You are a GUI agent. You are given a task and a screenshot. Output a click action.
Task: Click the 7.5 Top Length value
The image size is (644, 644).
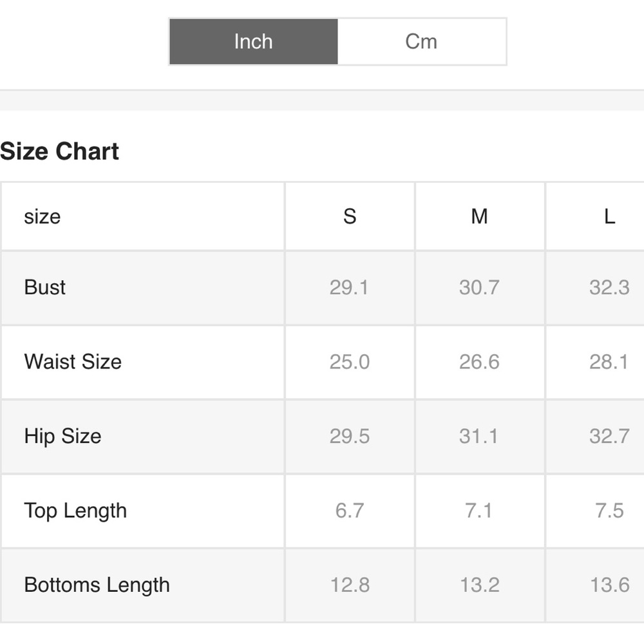pos(609,511)
